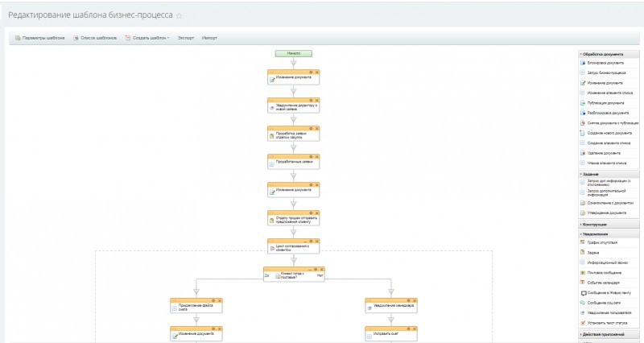Image resolution: width=644 pixels, height=343 pixels.
Task: Click the Импорт toolbar button
Action: pyautogui.click(x=209, y=38)
